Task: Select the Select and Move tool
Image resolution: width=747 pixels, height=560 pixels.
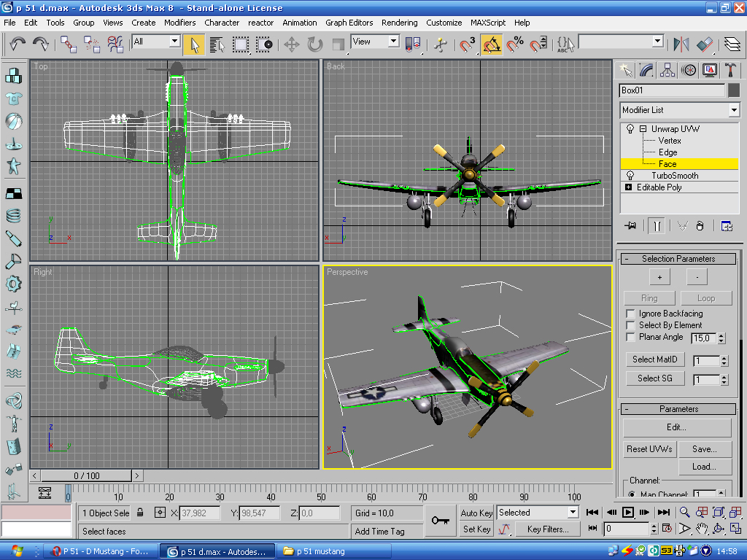Action: (292, 44)
